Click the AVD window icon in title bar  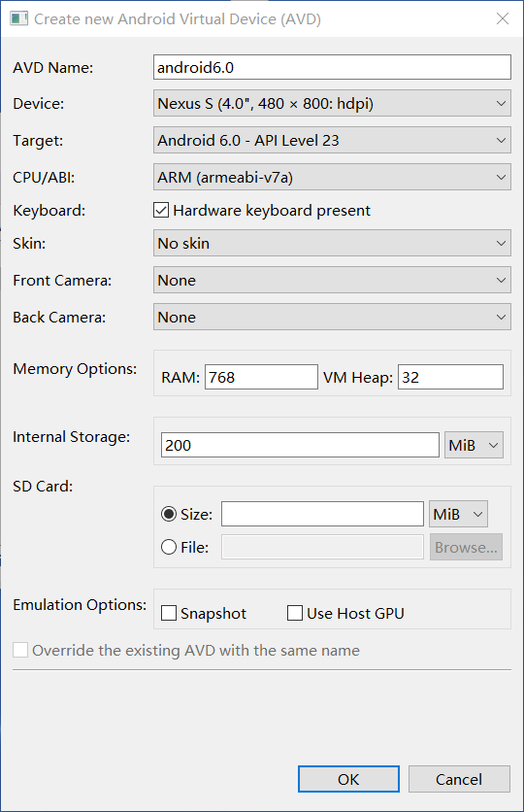[x=19, y=18]
